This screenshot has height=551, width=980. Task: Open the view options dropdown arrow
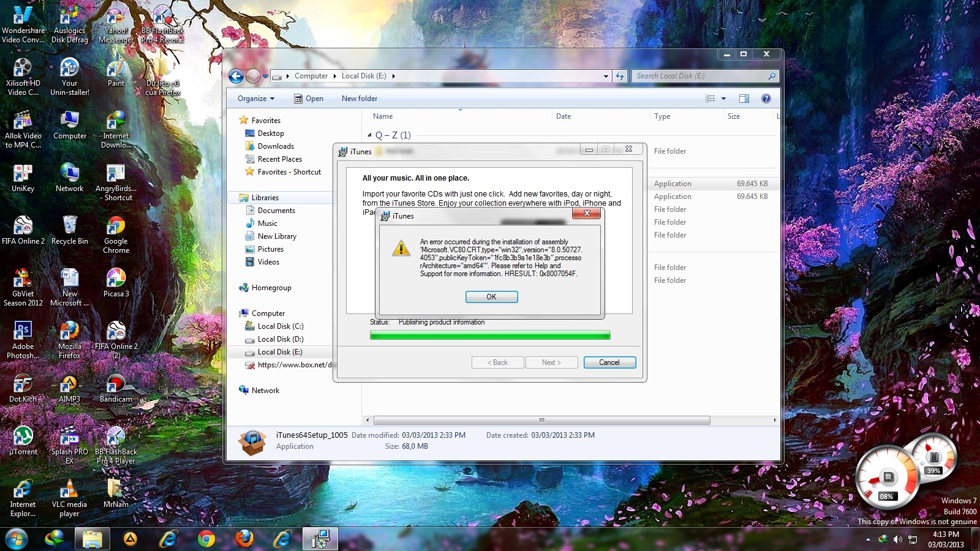coord(723,99)
